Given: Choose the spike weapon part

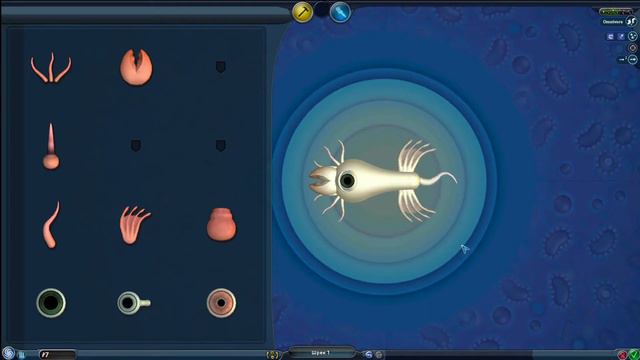Looking at the screenshot, I should tap(51, 146).
